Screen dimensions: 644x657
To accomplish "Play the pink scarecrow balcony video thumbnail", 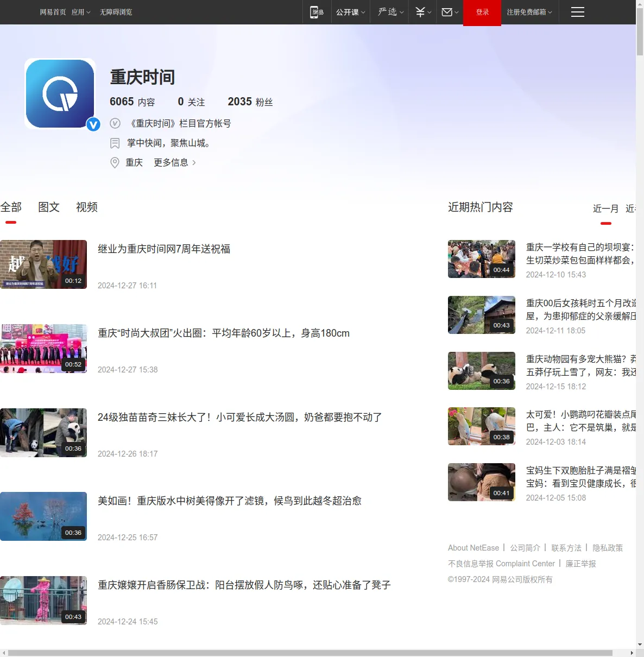I will click(x=43, y=601).
